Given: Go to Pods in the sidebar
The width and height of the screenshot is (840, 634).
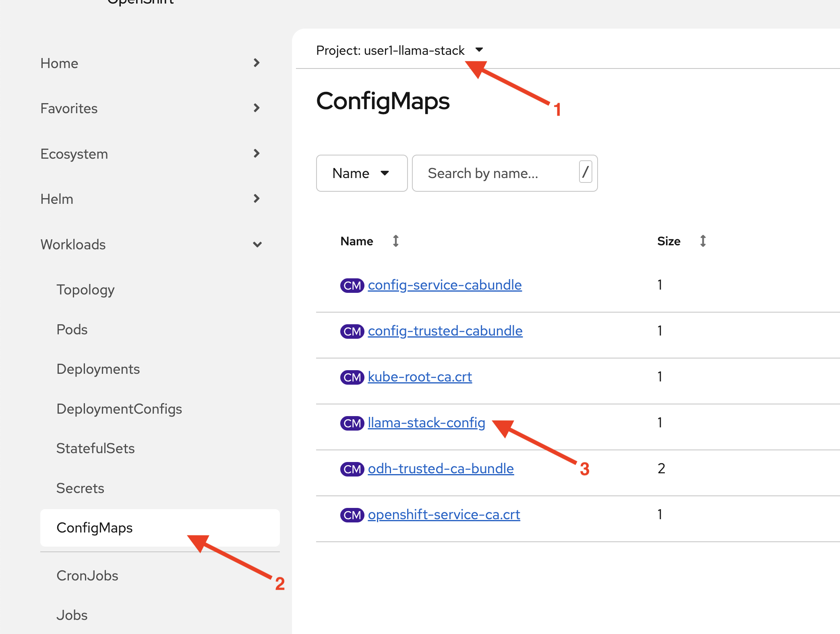Looking at the screenshot, I should coord(72,329).
